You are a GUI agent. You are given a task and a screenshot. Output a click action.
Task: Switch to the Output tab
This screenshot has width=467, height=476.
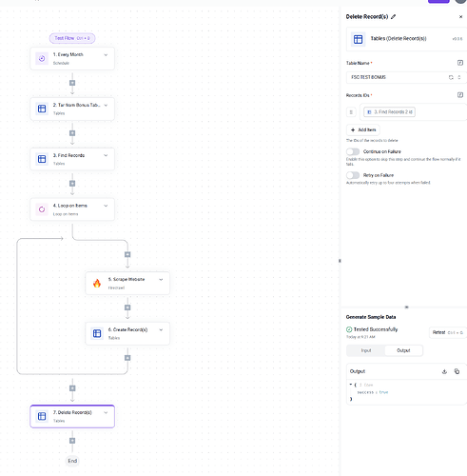[x=403, y=350]
